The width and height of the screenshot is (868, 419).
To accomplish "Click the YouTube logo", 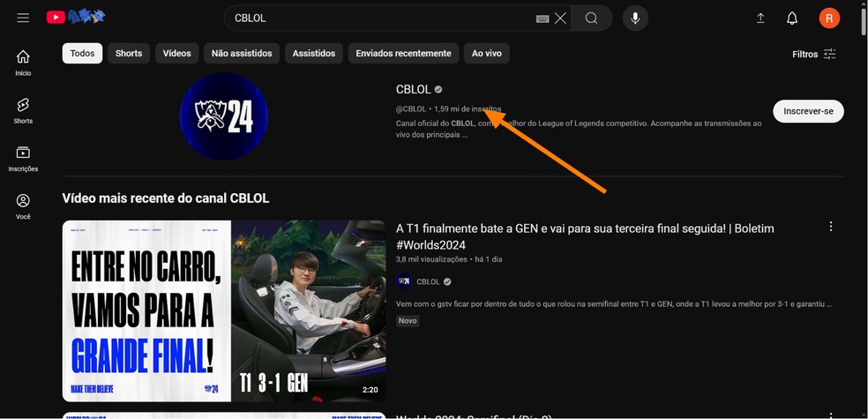I will click(x=76, y=17).
